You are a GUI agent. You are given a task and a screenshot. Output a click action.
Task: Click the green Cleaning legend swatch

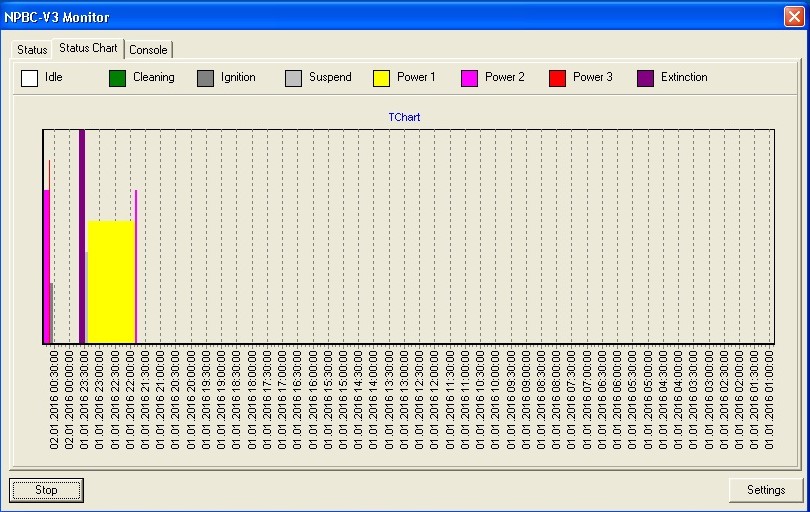tap(118, 78)
